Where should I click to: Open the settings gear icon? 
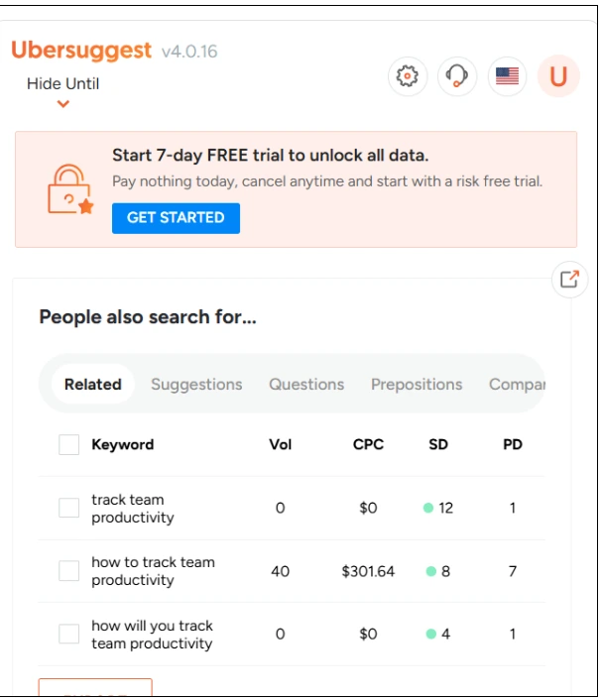click(408, 76)
